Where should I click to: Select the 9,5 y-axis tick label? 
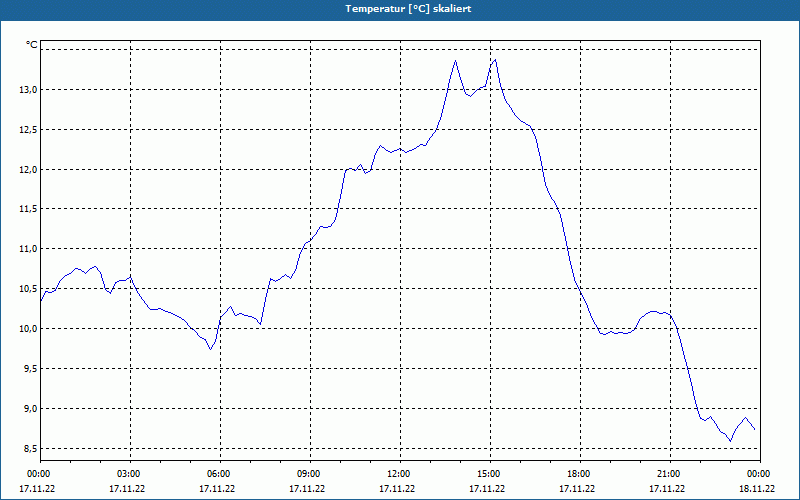point(31,368)
